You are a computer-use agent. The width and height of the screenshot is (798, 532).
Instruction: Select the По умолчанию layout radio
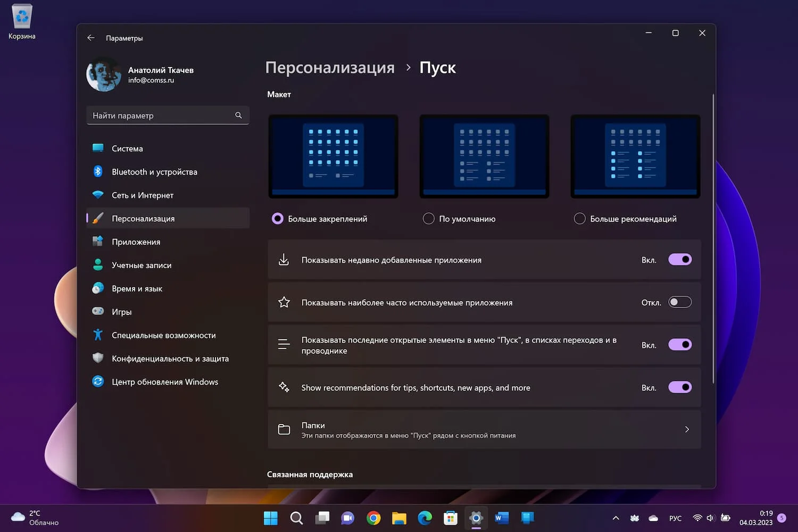click(x=428, y=219)
